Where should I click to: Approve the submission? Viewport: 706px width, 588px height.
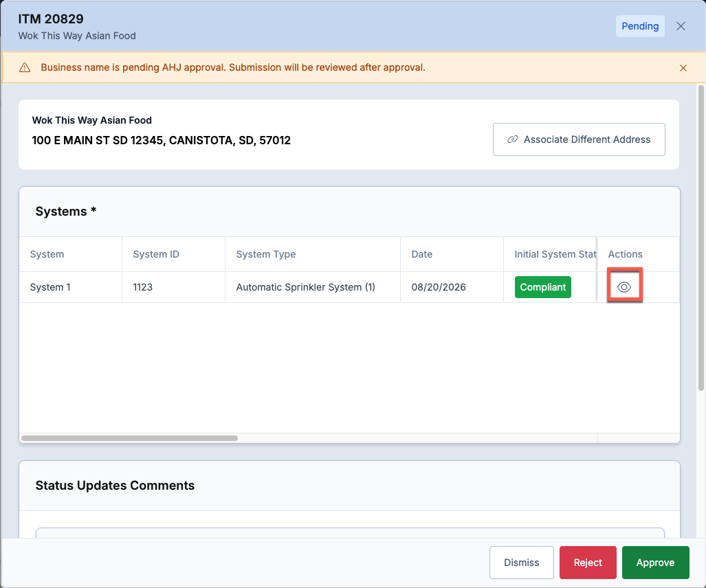tap(655, 563)
